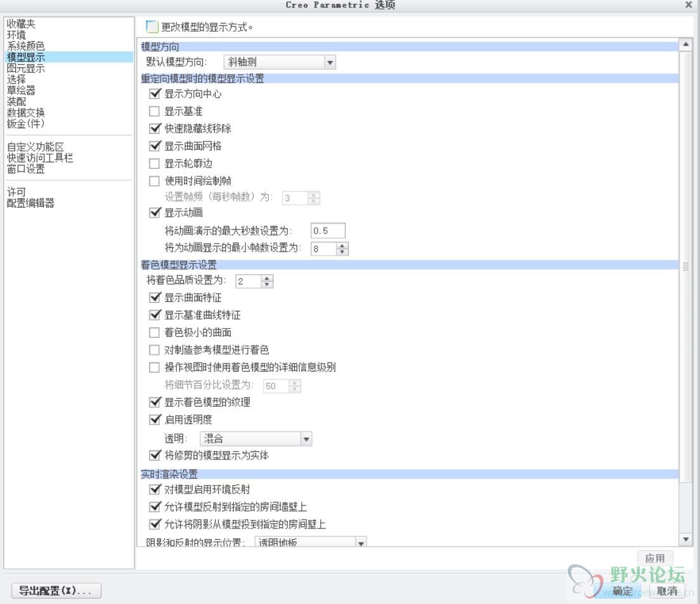Toggle 显示动画 checkbox
Image resolution: width=700 pixels, height=604 pixels.
155,213
